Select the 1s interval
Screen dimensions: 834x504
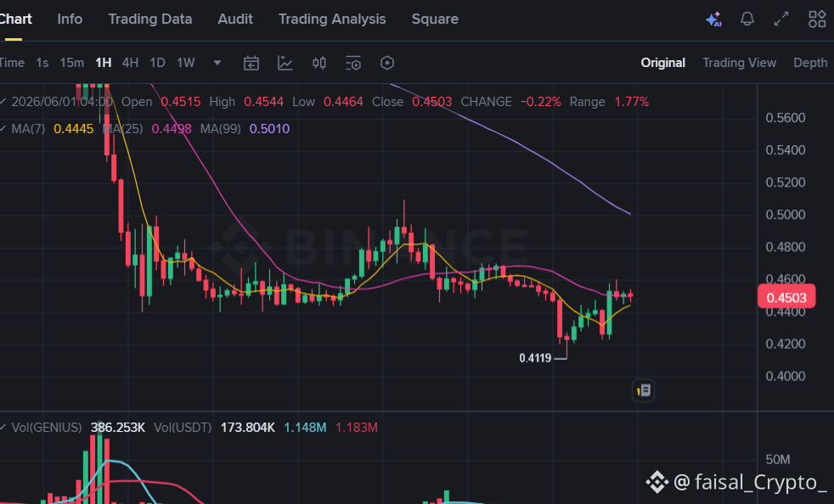pyautogui.click(x=42, y=63)
